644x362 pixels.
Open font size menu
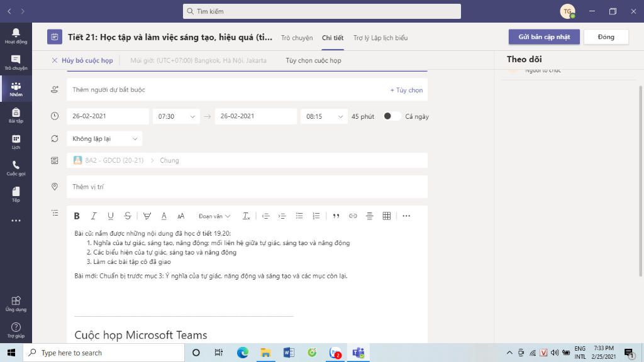coord(180,216)
